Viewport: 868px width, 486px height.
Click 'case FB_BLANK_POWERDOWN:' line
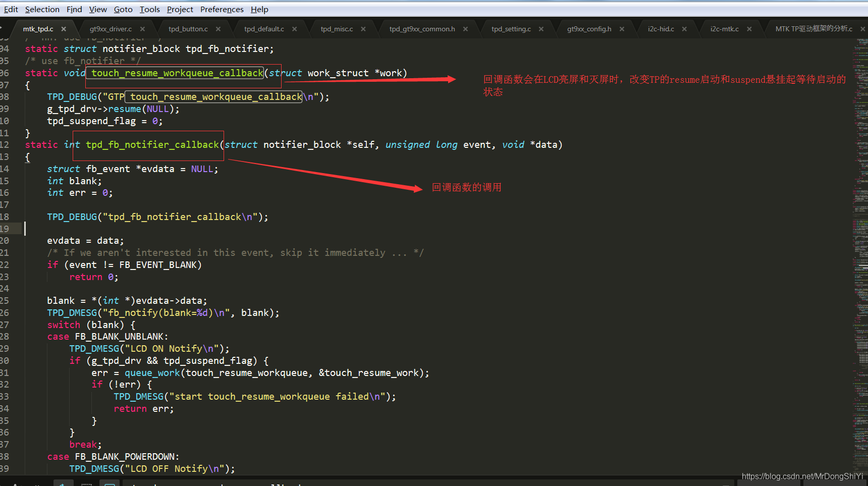[113, 457]
